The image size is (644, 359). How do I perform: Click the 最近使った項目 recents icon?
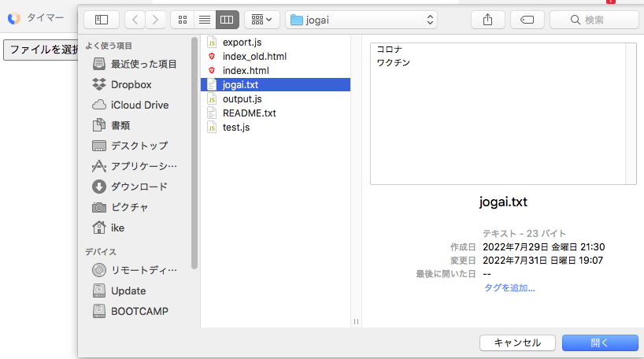(99, 64)
